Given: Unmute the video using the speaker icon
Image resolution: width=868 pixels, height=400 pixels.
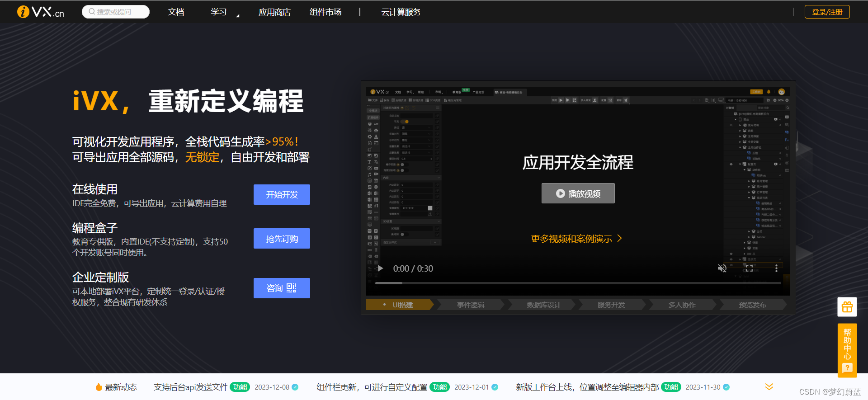Looking at the screenshot, I should point(722,268).
